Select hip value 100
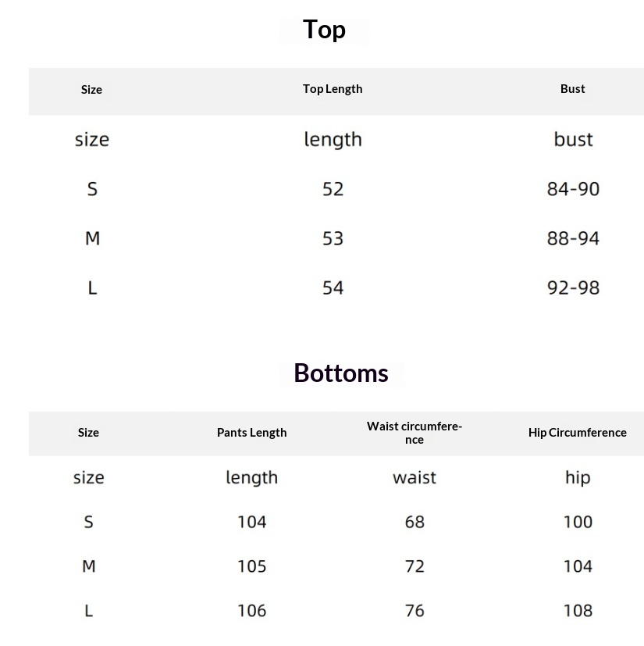 coord(578,522)
